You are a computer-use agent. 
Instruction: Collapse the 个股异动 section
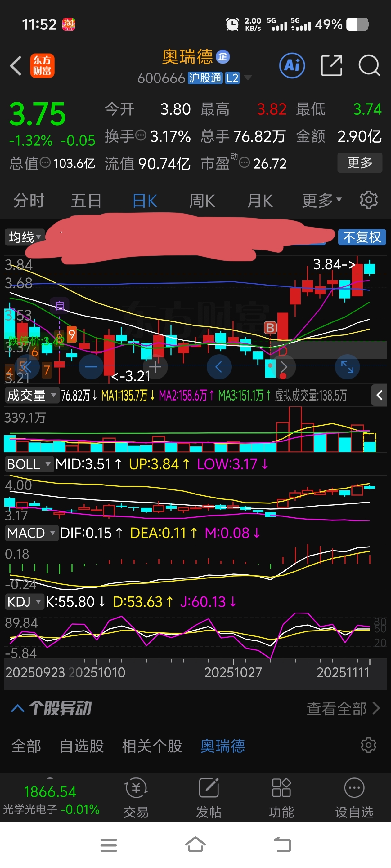[18, 708]
